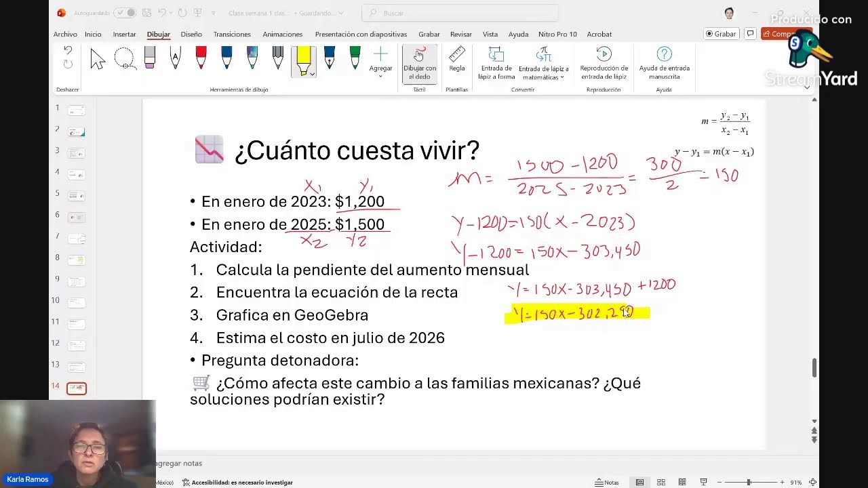Redo from the Deshacer ribbon group
The height and width of the screenshot is (488, 868).
(68, 64)
